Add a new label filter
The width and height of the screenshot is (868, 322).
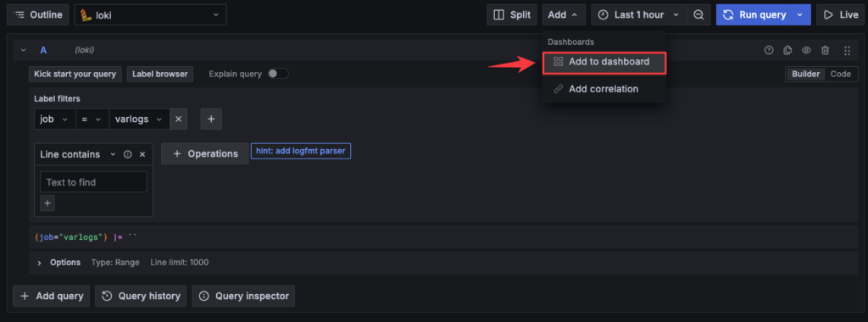point(211,119)
